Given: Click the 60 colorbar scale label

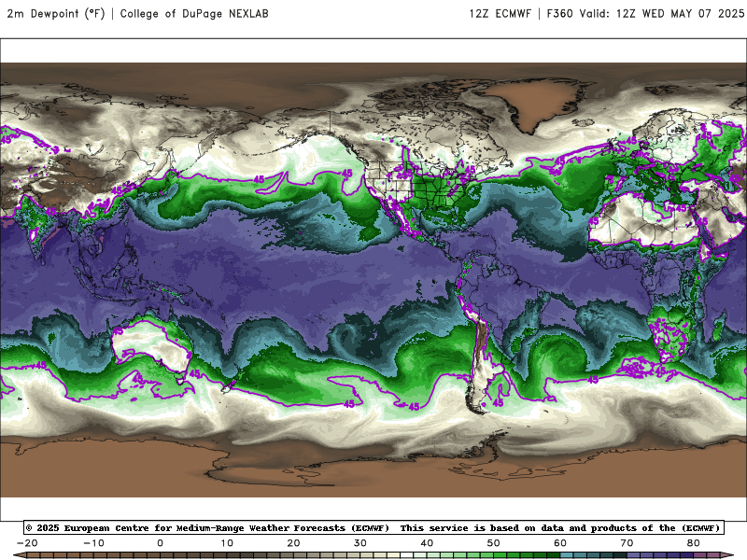Looking at the screenshot, I should coord(560,543).
